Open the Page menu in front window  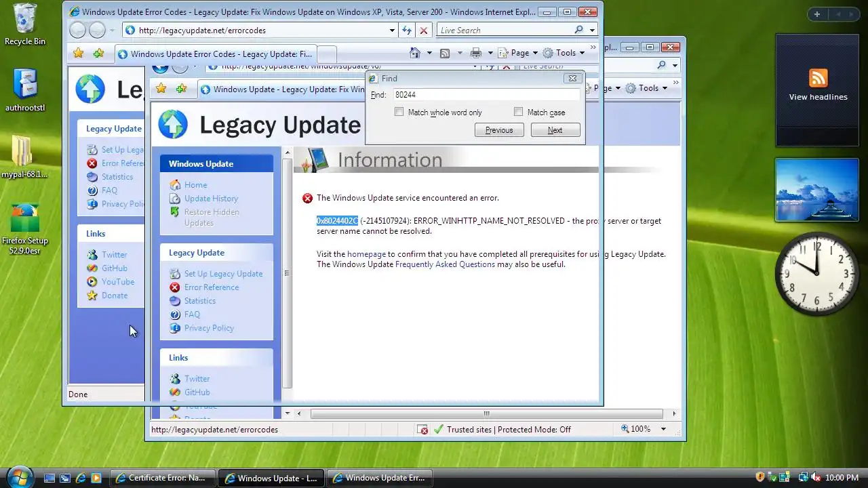[x=517, y=53]
